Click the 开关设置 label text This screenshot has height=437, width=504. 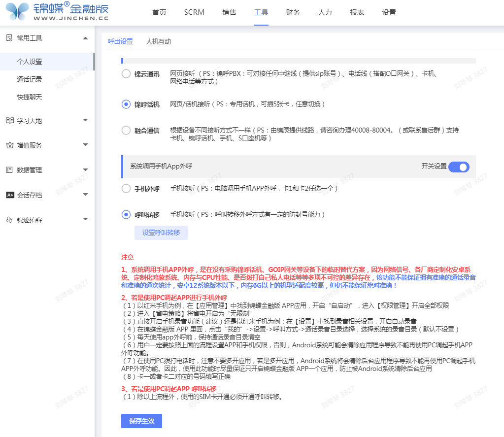[x=434, y=166]
